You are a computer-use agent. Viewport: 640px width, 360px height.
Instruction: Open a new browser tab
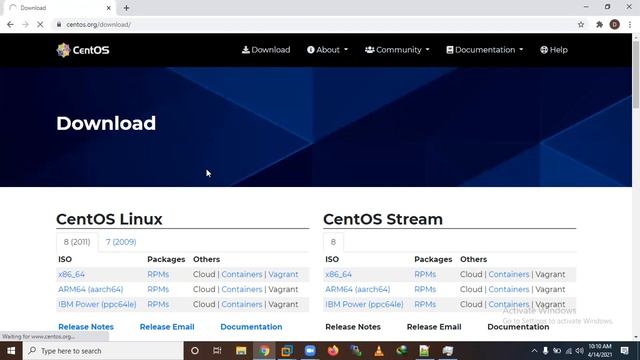pos(127,8)
